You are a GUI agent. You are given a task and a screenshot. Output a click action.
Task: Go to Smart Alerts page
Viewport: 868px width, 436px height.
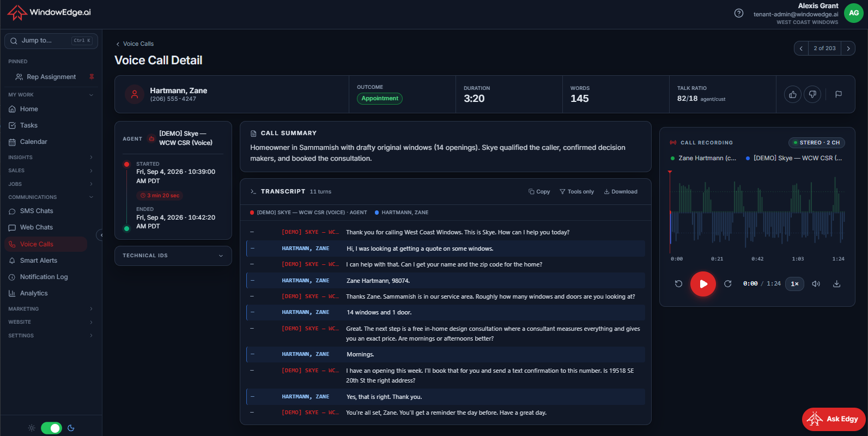[x=46, y=261]
